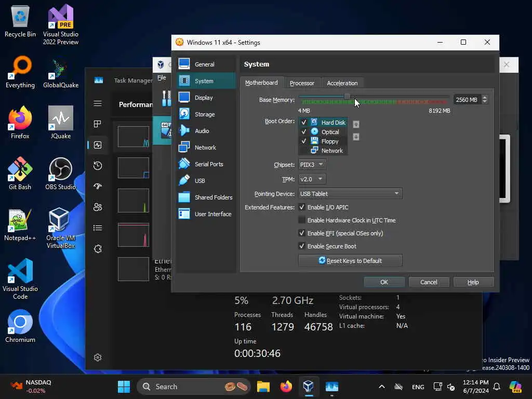The width and height of the screenshot is (532, 399).
Task: Open Firefox desktop shortcut
Action: (20, 123)
